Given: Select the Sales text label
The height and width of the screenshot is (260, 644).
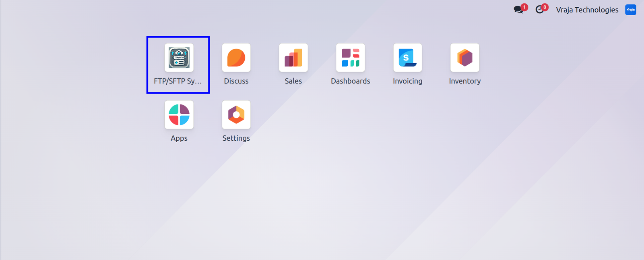Looking at the screenshot, I should click(x=293, y=81).
